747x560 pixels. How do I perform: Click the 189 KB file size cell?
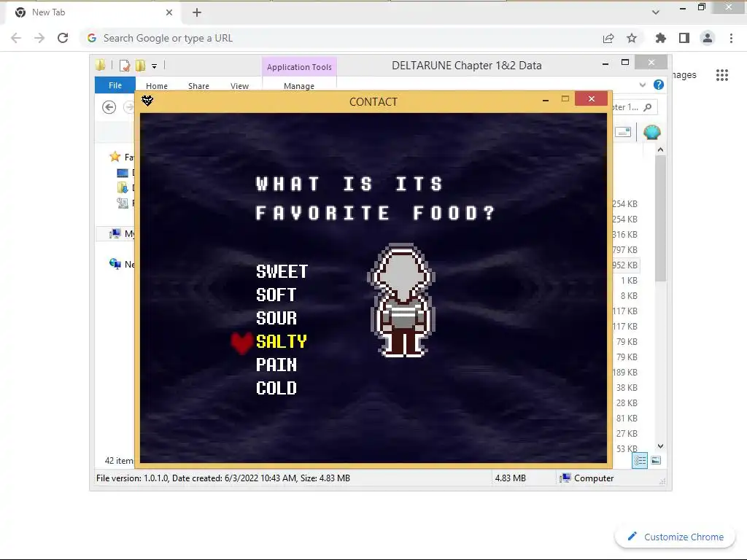point(625,373)
